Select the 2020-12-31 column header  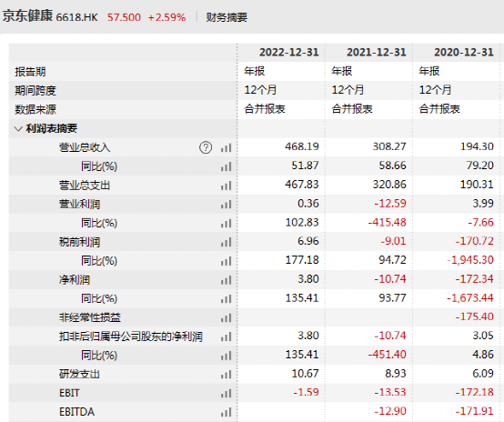(464, 53)
